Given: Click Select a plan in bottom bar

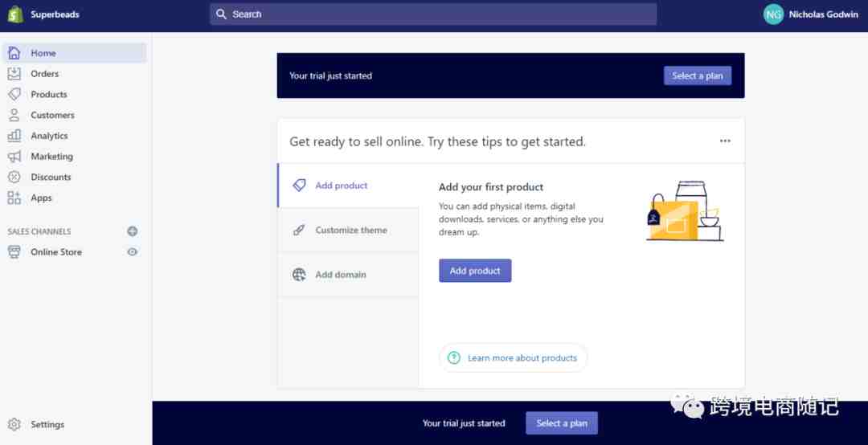Looking at the screenshot, I should tap(562, 423).
